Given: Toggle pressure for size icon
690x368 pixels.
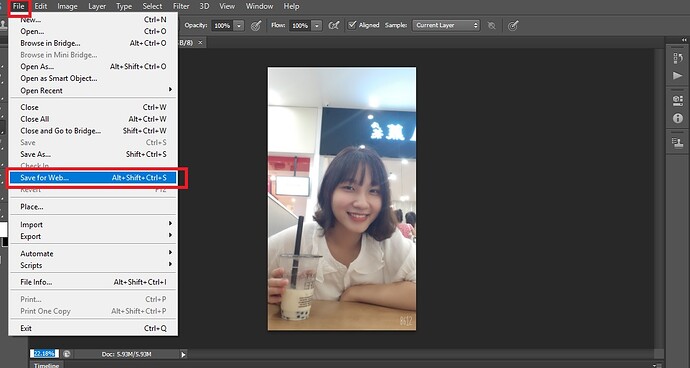Looking at the screenshot, I should click(513, 26).
